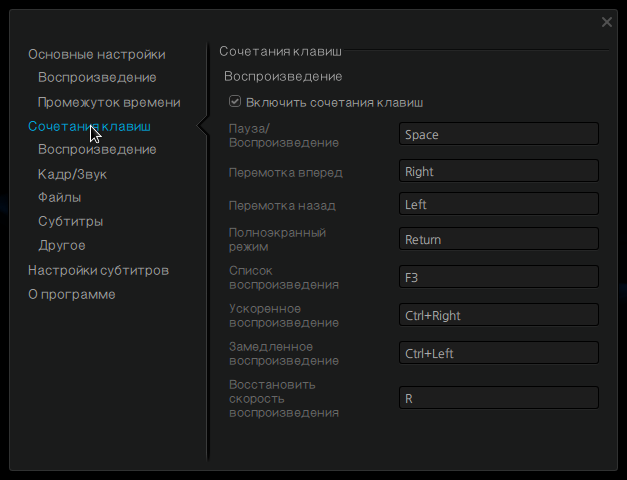The width and height of the screenshot is (627, 480).
Task: Select 'Сочетания клавиш' in the sidebar
Action: tap(89, 126)
